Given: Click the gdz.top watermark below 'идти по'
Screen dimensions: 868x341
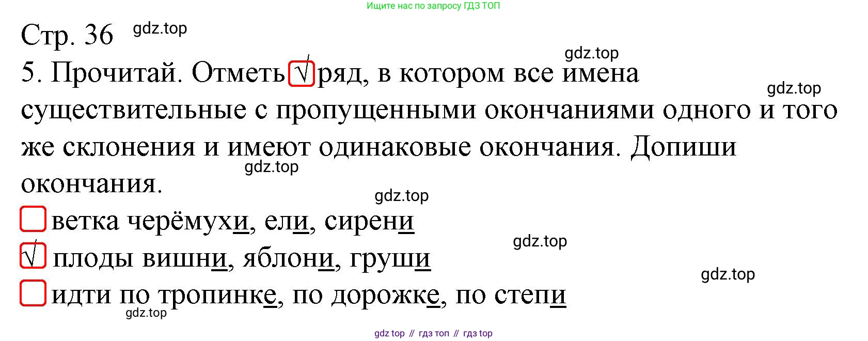Looking at the screenshot, I should 146,313.
